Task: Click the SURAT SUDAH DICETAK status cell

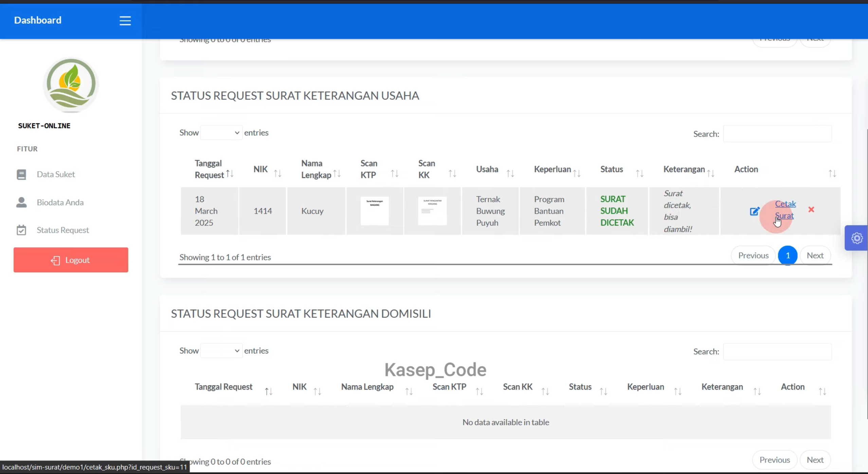Action: click(x=617, y=211)
